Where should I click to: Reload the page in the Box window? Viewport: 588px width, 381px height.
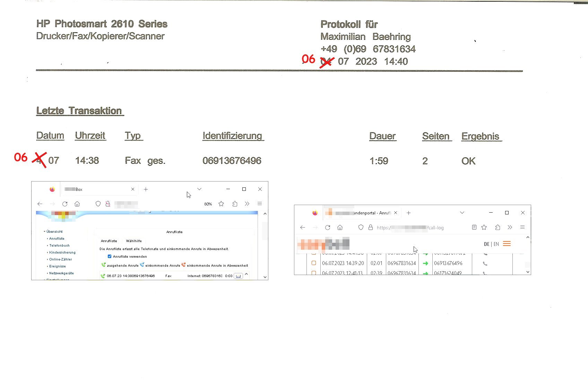pyautogui.click(x=65, y=204)
